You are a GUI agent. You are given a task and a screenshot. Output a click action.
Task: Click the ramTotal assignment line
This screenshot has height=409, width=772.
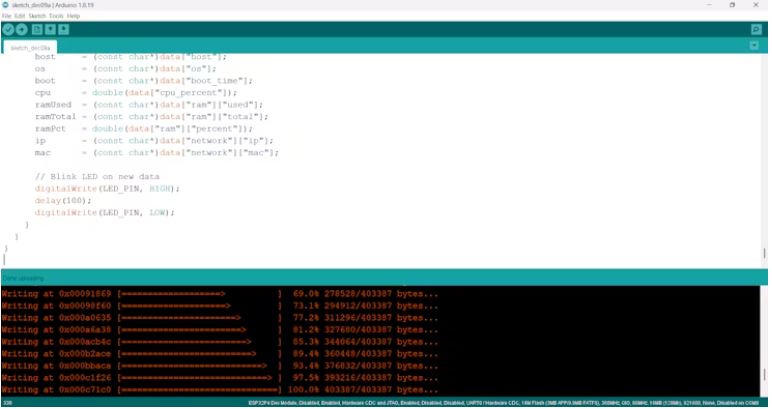coord(151,117)
